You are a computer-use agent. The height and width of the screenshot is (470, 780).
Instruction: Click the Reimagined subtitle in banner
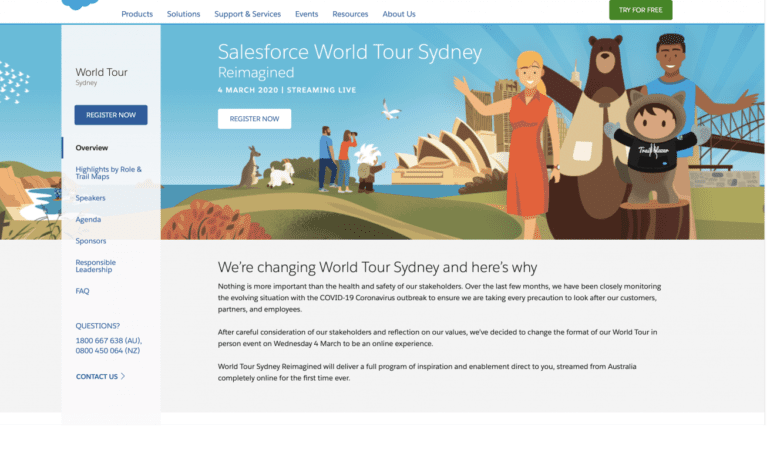(256, 73)
